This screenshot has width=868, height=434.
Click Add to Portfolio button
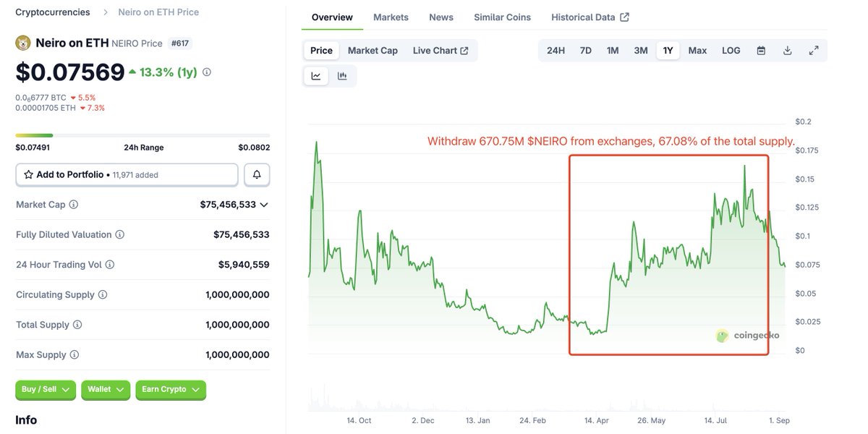coord(127,175)
